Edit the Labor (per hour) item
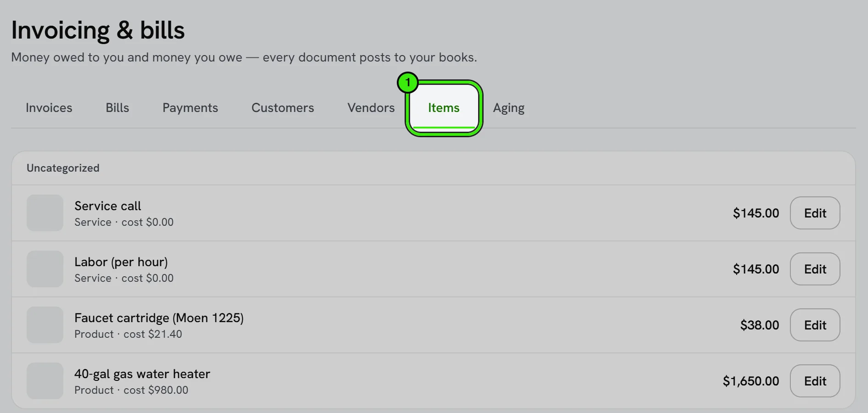 pyautogui.click(x=815, y=269)
